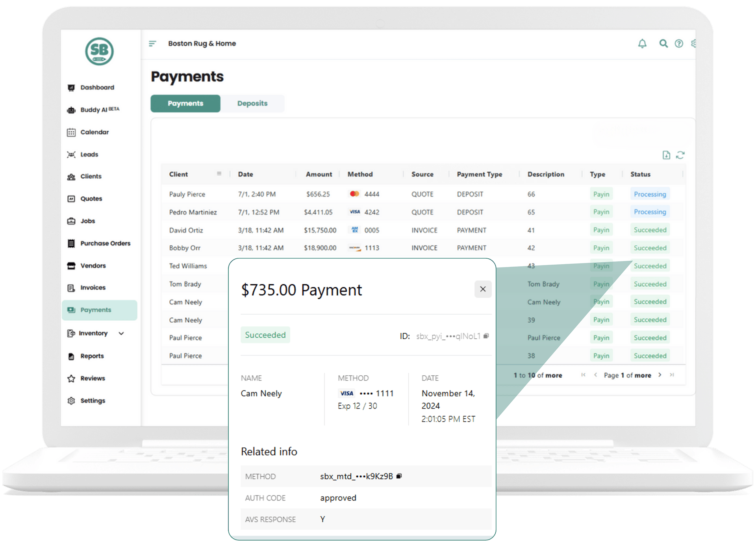The image size is (756, 547).
Task: Refresh the payments table
Action: [680, 155]
